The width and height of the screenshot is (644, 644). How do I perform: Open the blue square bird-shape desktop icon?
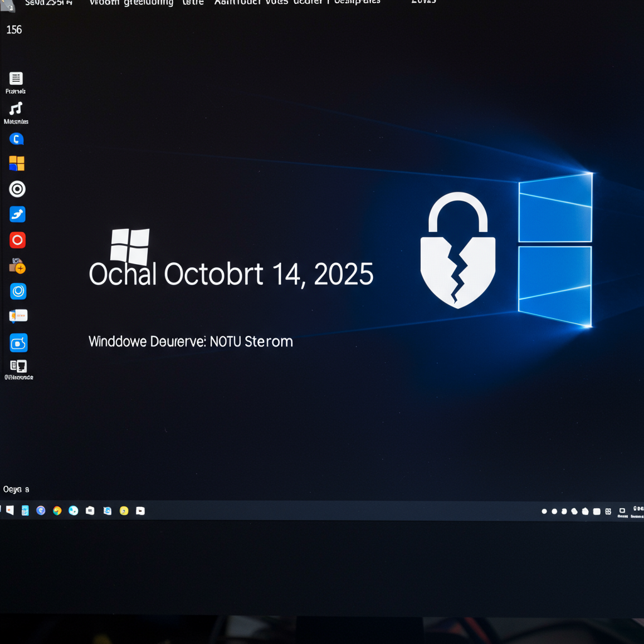tap(17, 214)
